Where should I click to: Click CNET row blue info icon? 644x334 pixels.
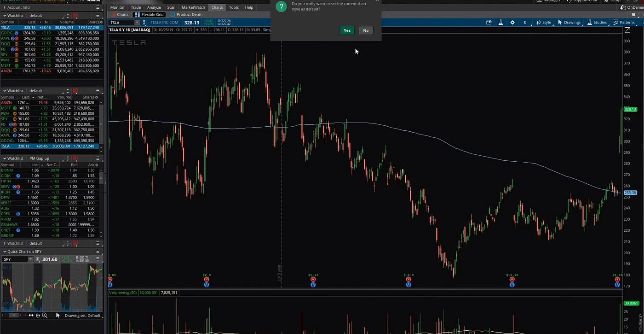click(x=18, y=230)
